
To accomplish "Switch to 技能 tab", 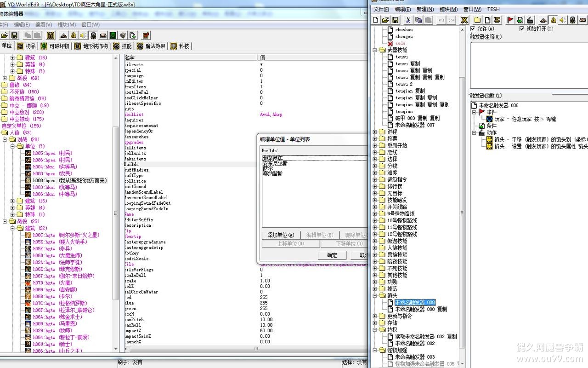I will point(122,46).
